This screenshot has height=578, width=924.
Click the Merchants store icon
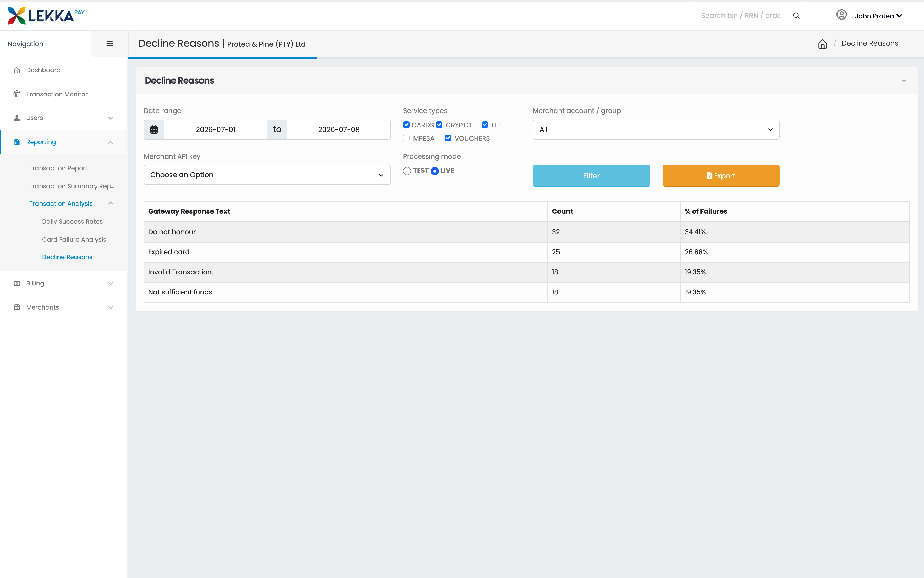click(x=17, y=307)
